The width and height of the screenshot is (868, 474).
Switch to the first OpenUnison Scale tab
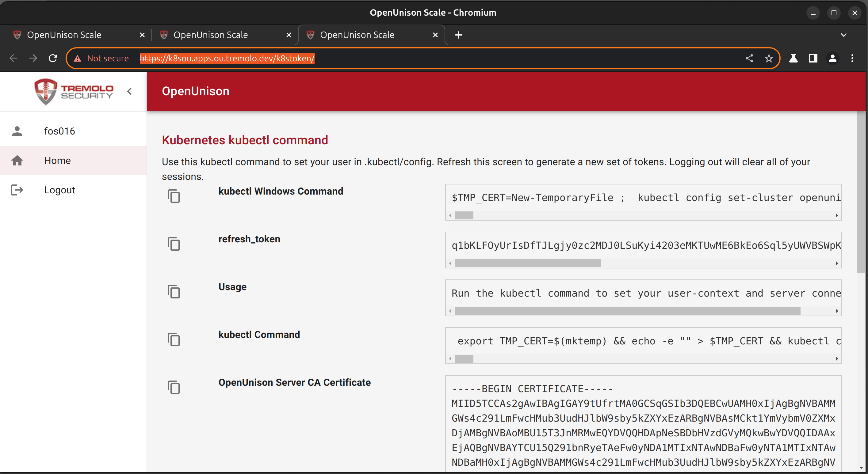pos(64,35)
